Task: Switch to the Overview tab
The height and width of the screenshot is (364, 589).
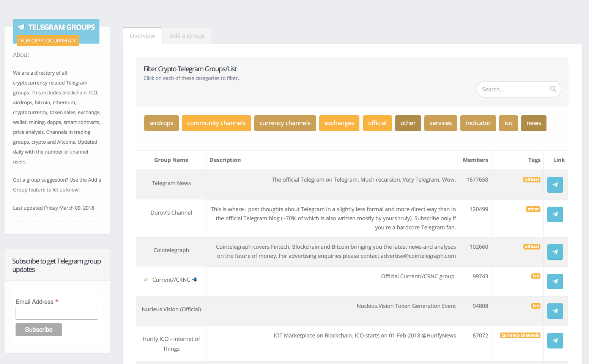Action: 142,36
